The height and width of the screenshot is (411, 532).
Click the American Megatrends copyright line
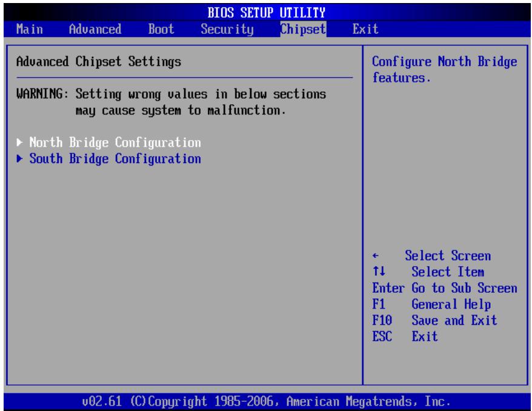click(x=267, y=401)
